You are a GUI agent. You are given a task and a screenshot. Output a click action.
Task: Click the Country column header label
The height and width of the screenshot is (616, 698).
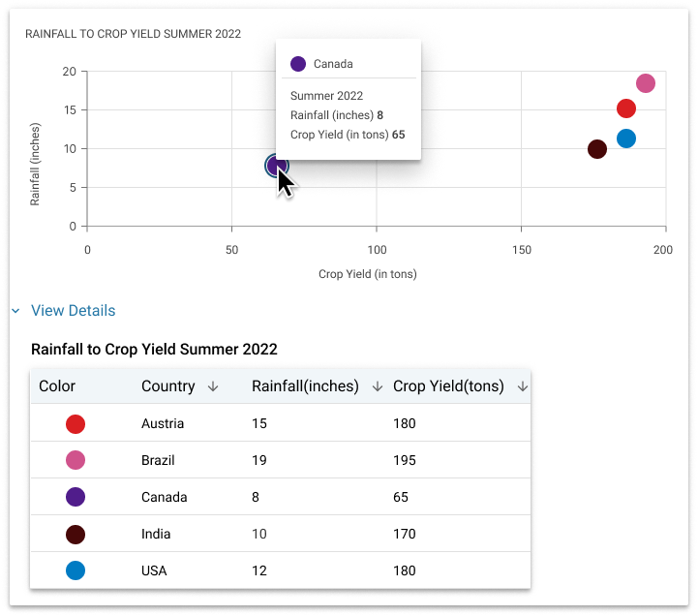pyautogui.click(x=168, y=386)
